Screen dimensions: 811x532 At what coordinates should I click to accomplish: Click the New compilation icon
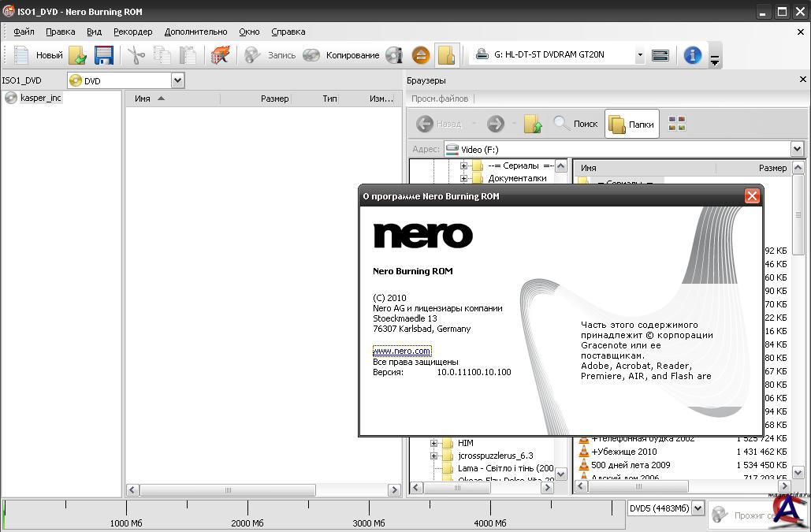click(22, 55)
